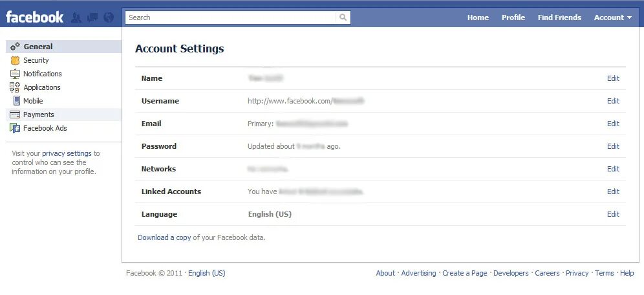Viewport: 644px width, 295px height.
Task: Click footer English (US) language link
Action: (207, 273)
